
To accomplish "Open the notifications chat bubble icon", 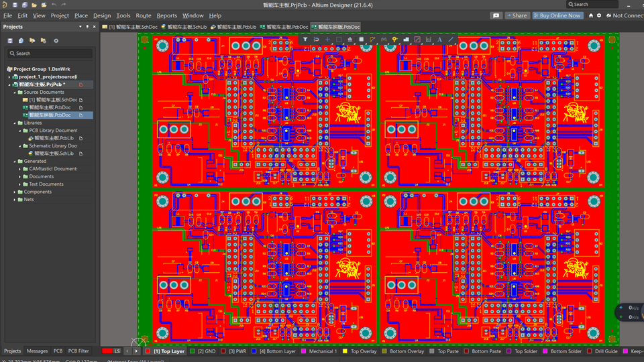I will tap(496, 15).
